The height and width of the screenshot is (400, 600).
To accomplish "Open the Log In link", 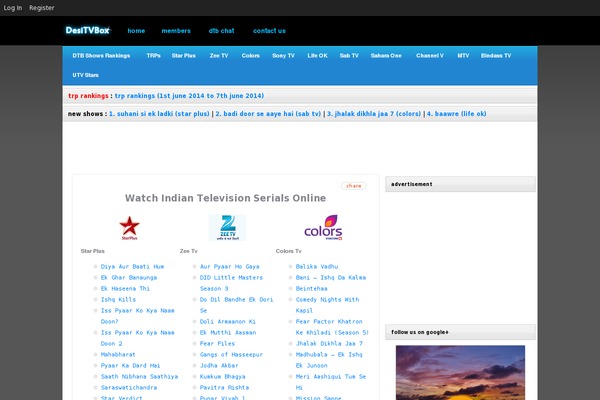I will pyautogui.click(x=13, y=8).
